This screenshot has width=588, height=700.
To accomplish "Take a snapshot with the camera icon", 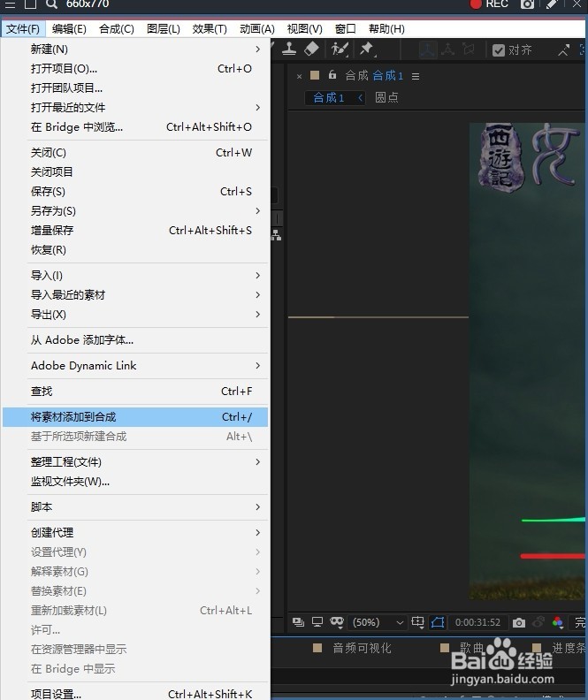I will (x=519, y=622).
